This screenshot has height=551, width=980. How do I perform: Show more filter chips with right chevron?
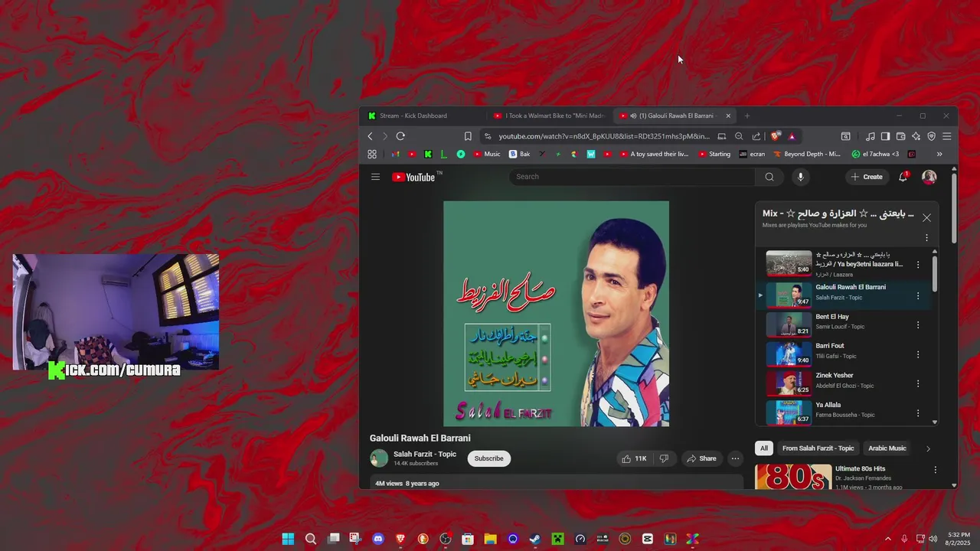[928, 448]
